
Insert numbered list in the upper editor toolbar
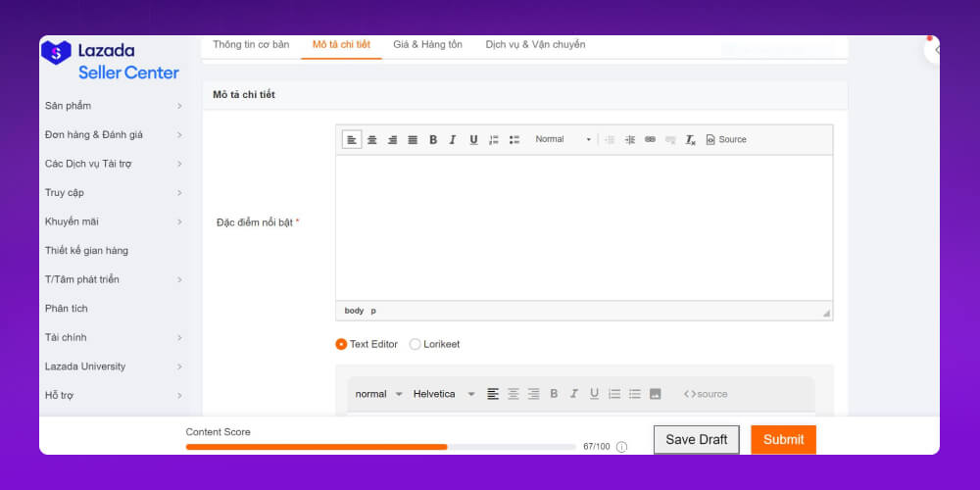494,140
